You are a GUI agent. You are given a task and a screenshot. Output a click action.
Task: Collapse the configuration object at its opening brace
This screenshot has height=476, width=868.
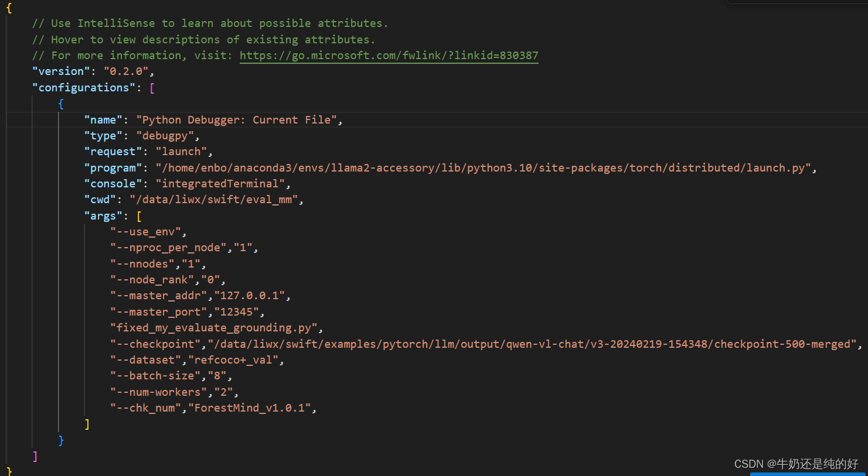(x=61, y=104)
